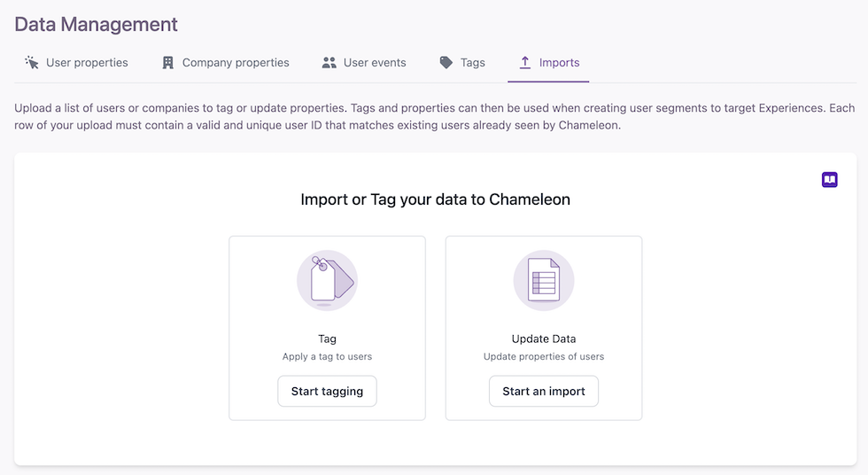The height and width of the screenshot is (475, 868).
Task: Click the people icon beside User events
Action: point(329,63)
